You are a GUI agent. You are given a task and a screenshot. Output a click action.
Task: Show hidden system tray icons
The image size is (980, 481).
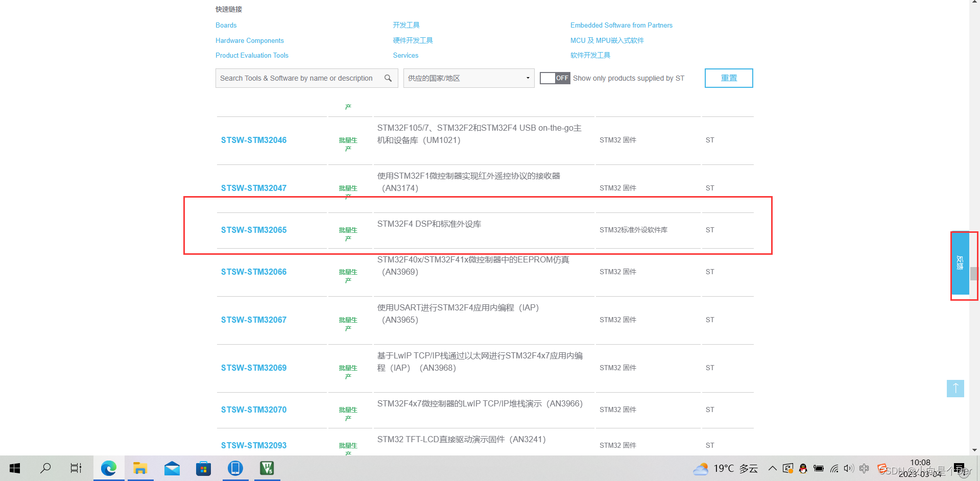773,468
